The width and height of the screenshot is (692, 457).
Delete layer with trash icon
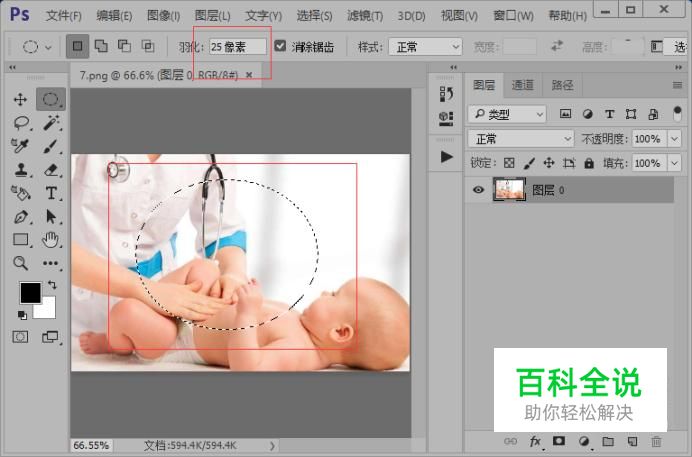tap(656, 441)
